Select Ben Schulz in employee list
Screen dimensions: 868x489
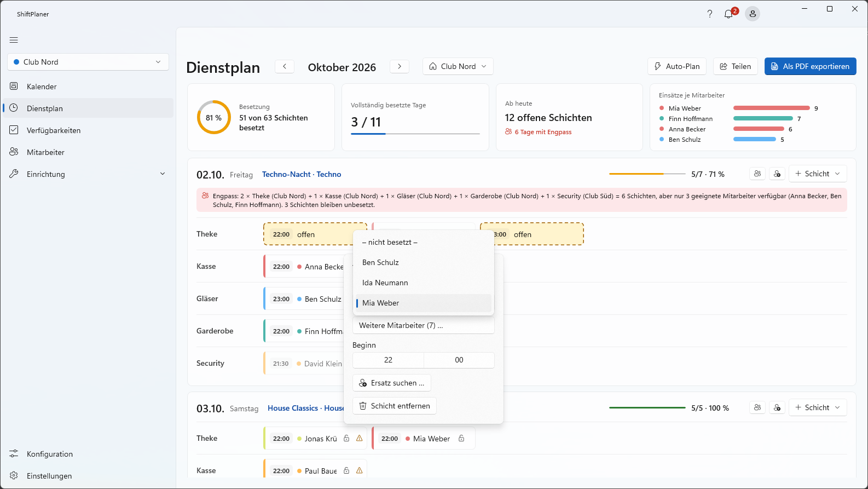click(424, 262)
